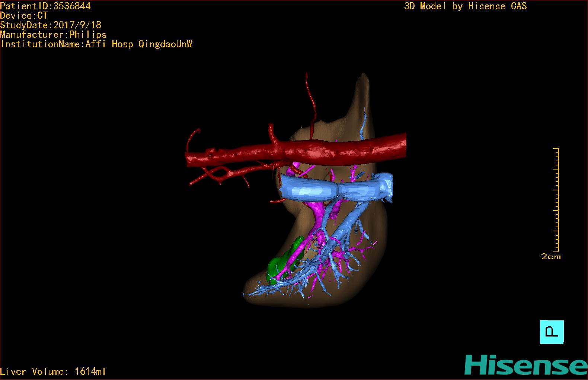Click the '2cm' scale label
Screen dimensions: 588x380
coord(551,257)
